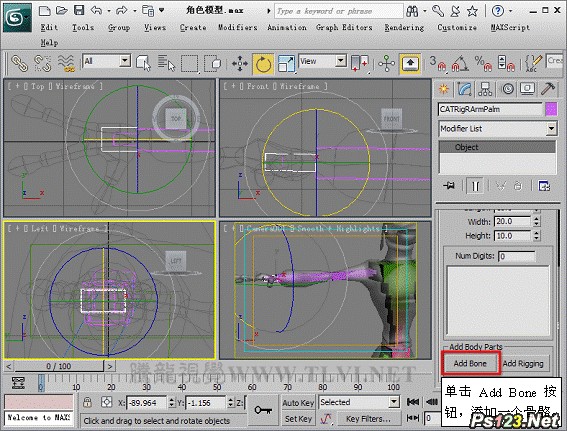Open the selection filter All dropdown
The height and width of the screenshot is (431, 567).
(107, 61)
